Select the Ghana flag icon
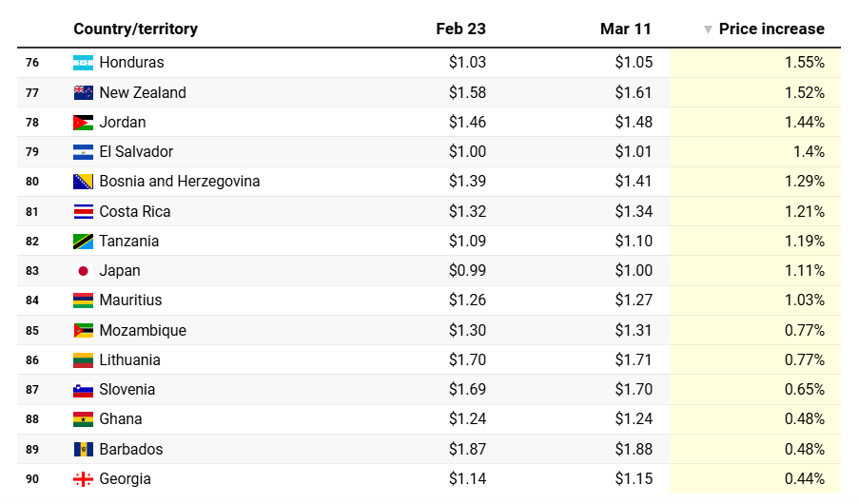The image size is (859, 504). coord(83,419)
